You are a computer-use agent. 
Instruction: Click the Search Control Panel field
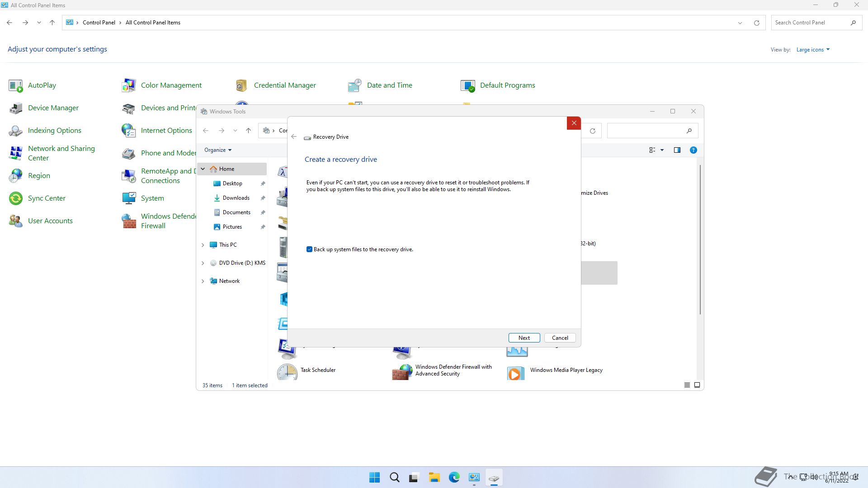[x=809, y=23]
